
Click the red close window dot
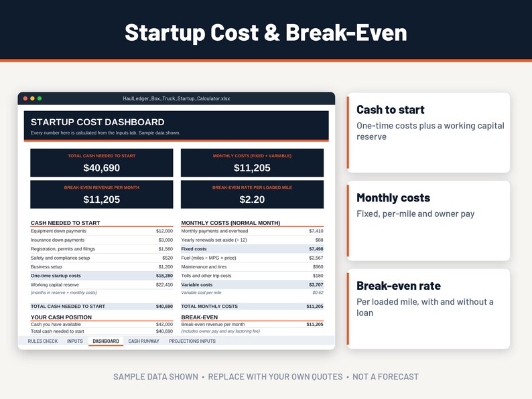25,98
